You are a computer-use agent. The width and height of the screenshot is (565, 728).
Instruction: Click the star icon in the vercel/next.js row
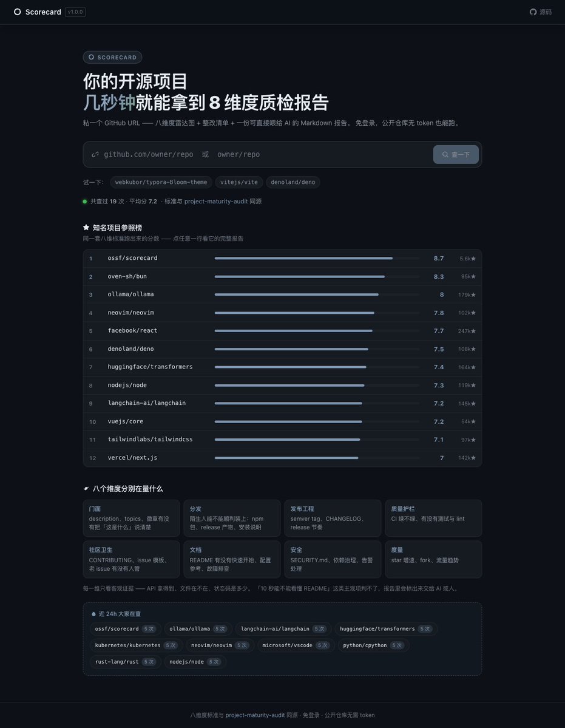pos(473,458)
